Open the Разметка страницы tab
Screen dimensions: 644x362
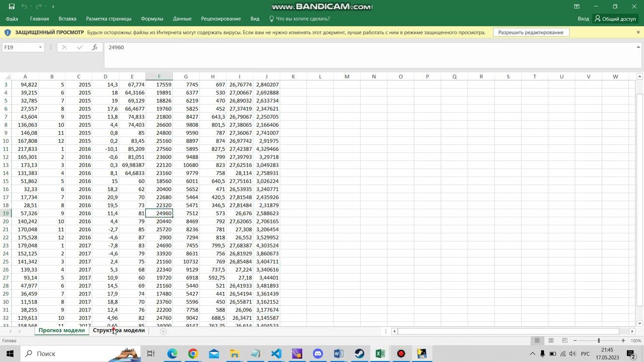tap(109, 19)
